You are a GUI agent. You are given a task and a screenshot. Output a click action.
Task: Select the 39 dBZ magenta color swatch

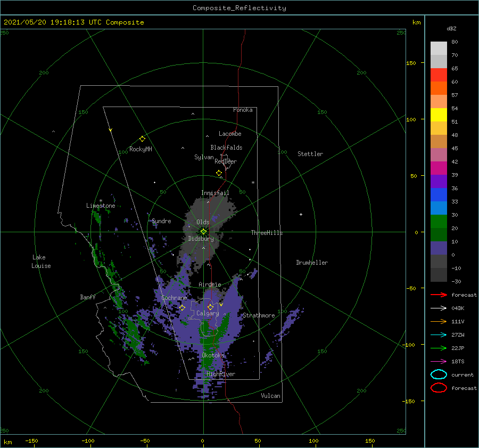click(x=439, y=168)
